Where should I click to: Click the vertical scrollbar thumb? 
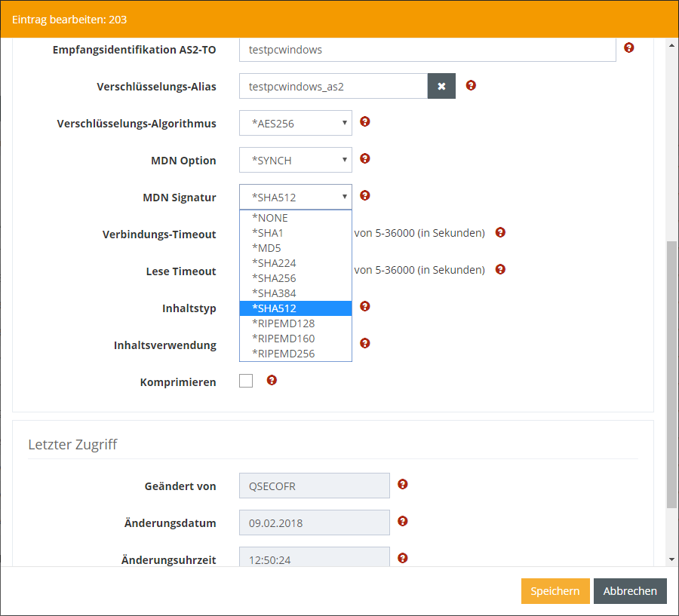[671, 373]
